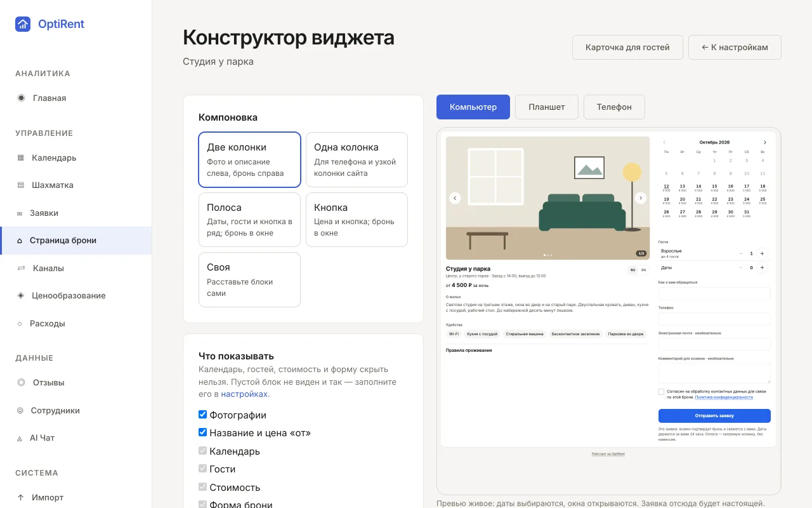Viewport: 812px width, 508px height.
Task: Pick the Кнопка layout card
Action: point(357,220)
